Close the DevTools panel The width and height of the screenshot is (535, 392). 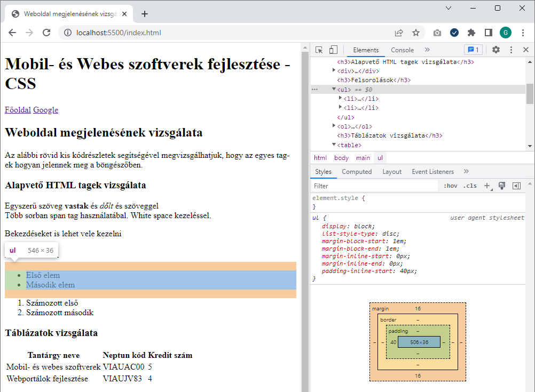click(x=526, y=50)
